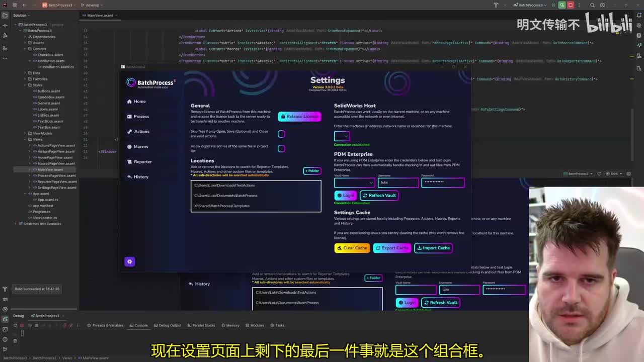Image resolution: width=644 pixels, height=362 pixels.
Task: Open the Process page in BatchProcess
Action: coord(138,117)
